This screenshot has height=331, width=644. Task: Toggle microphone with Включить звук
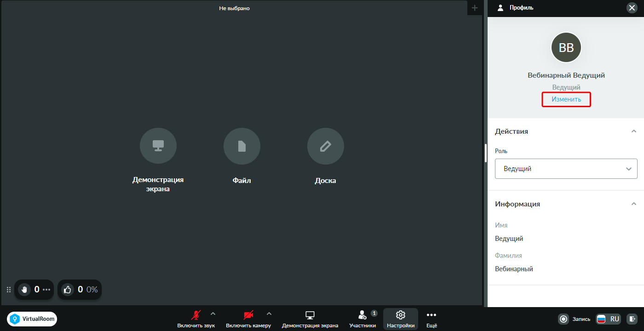pos(196,319)
